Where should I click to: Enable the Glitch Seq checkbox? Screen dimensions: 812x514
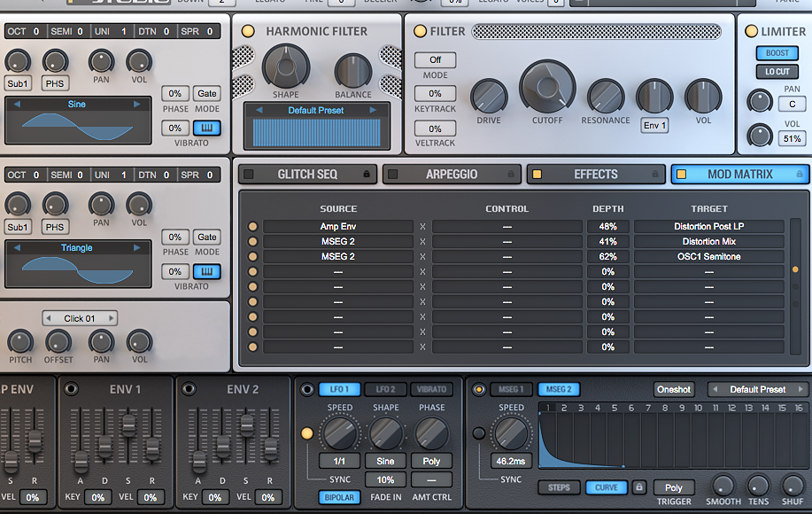(249, 174)
